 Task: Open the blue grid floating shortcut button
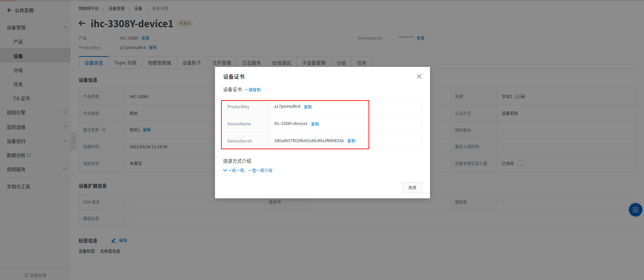click(635, 210)
